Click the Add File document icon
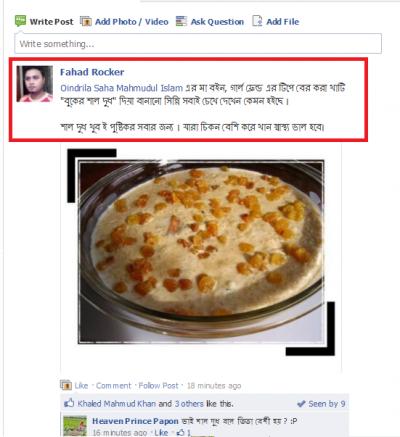 click(257, 21)
